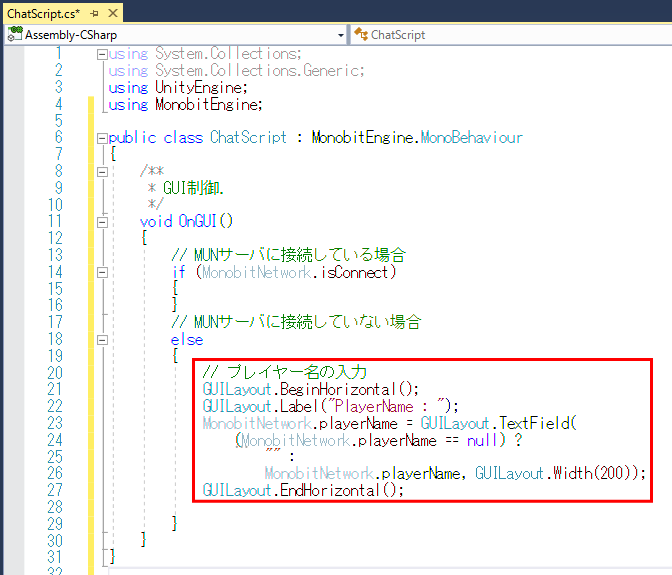This screenshot has height=575, width=672.
Task: Click on 'using UnityEngine;' line
Action: coord(178,88)
